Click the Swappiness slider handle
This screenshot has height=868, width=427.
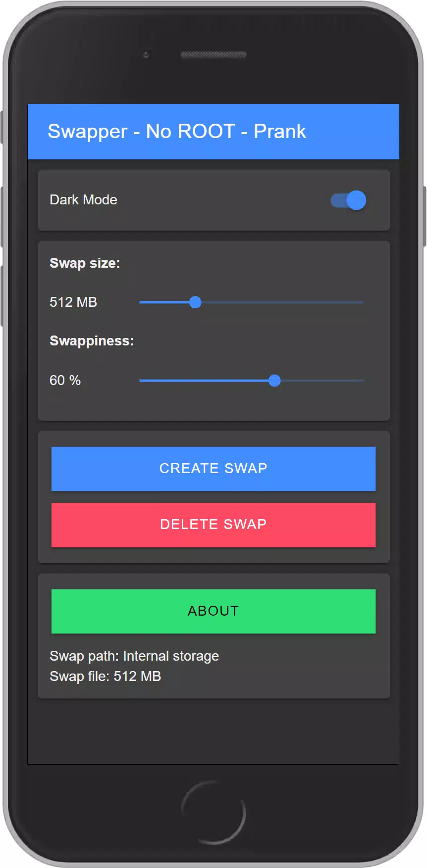point(274,381)
